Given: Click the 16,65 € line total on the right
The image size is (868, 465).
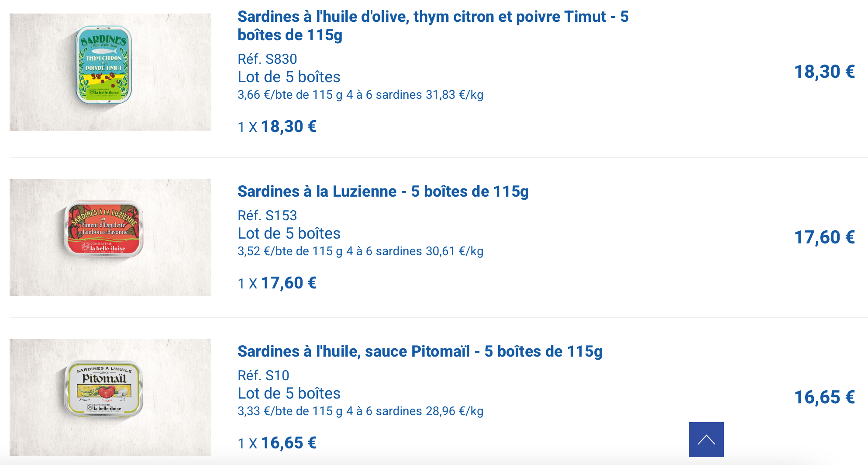Looking at the screenshot, I should (824, 397).
